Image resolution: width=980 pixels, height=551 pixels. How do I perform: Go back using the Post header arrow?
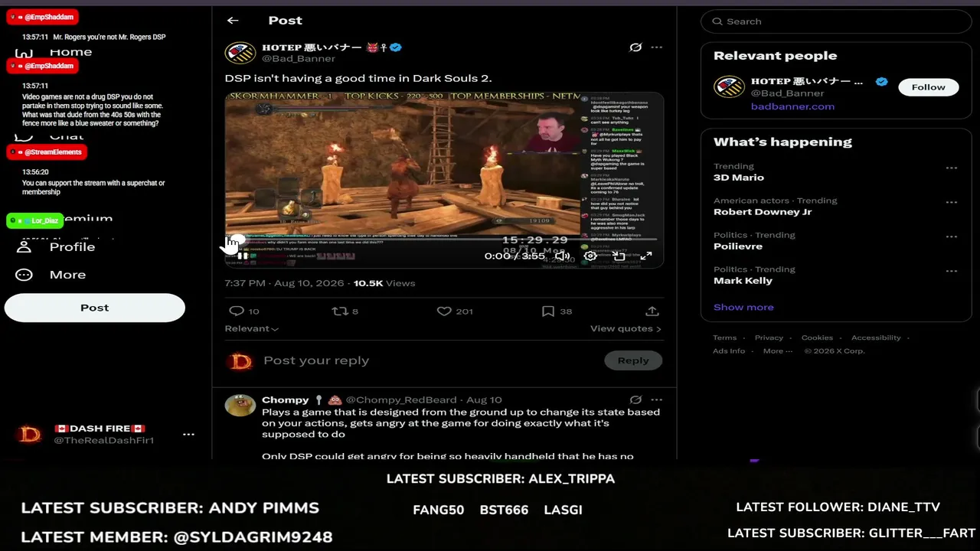(x=233, y=21)
